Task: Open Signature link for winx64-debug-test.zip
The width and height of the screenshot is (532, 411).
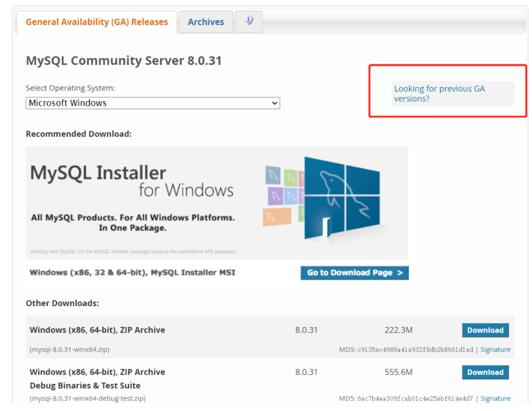Action: tap(495, 398)
